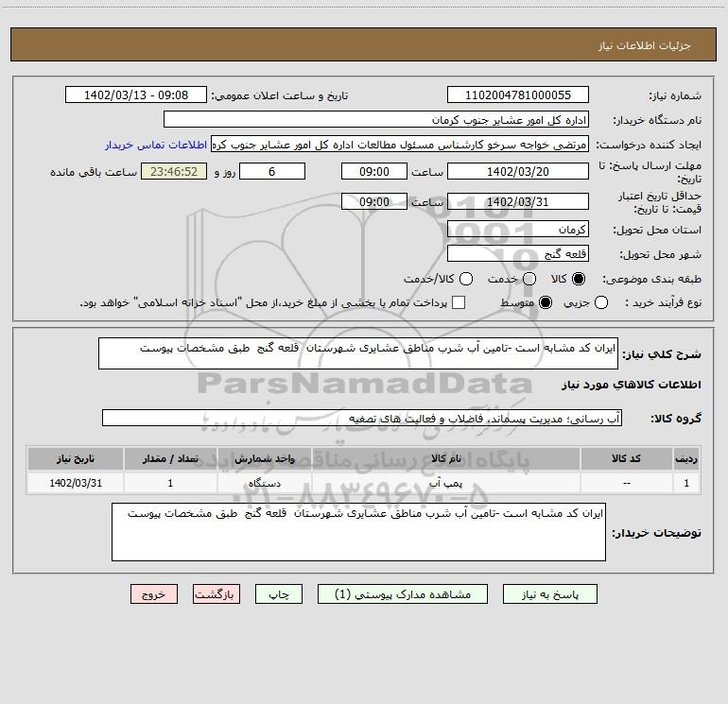Click the شرح کلی نیاز description box
Screen dimensions: 728x704
click(358, 353)
